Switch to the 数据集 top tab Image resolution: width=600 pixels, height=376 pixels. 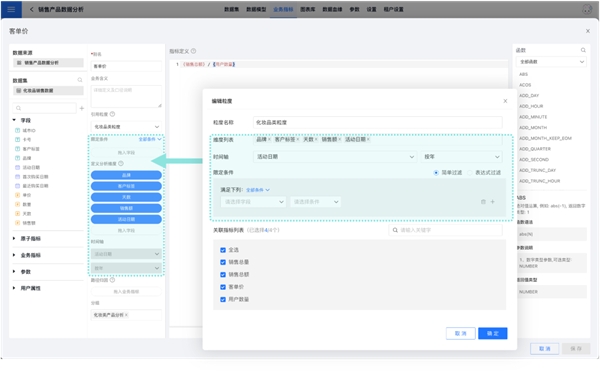(231, 9)
